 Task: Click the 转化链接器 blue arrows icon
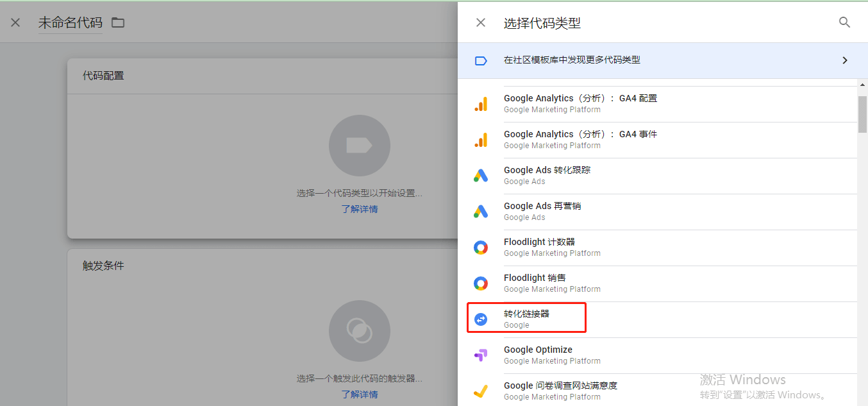coord(481,319)
